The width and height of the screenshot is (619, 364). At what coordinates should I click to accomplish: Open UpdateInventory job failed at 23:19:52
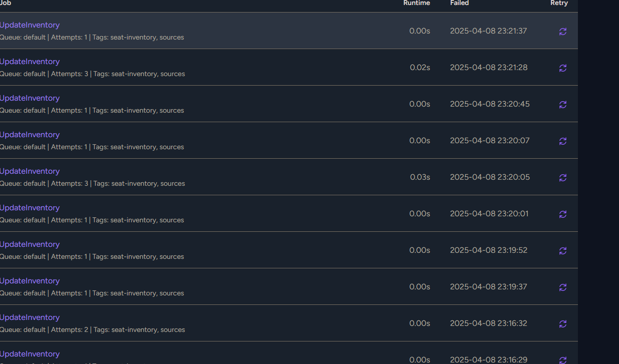pyautogui.click(x=30, y=244)
